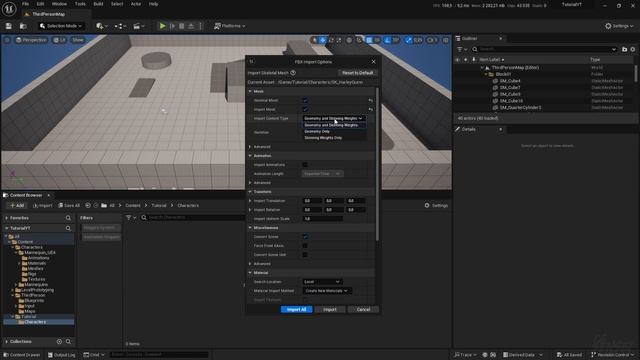
Task: Uncheck the Skeletal Mesh checkbox
Action: click(x=305, y=100)
